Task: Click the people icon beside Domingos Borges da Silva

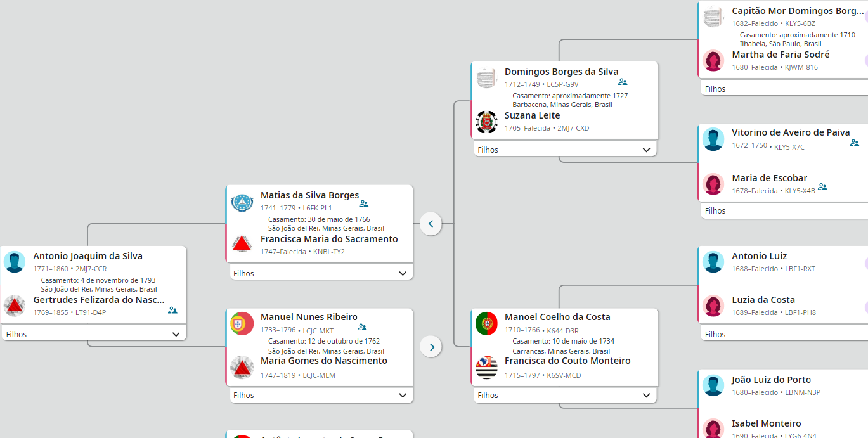Action: 623,82
